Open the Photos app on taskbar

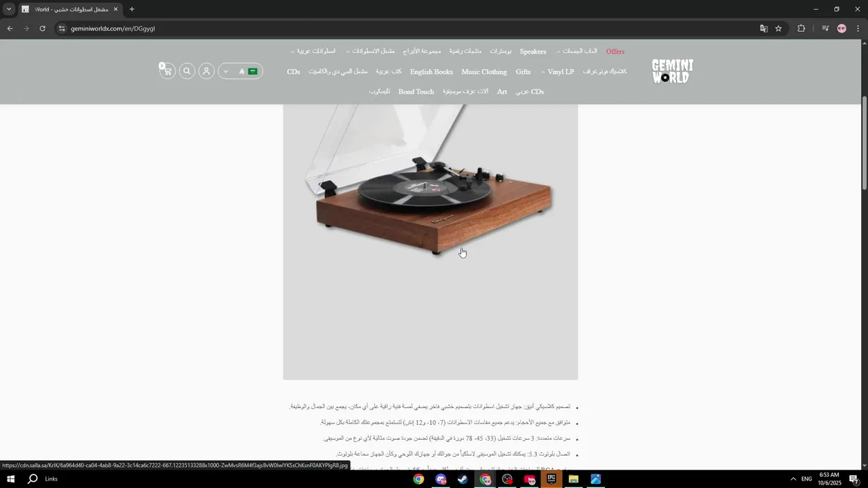tap(596, 479)
